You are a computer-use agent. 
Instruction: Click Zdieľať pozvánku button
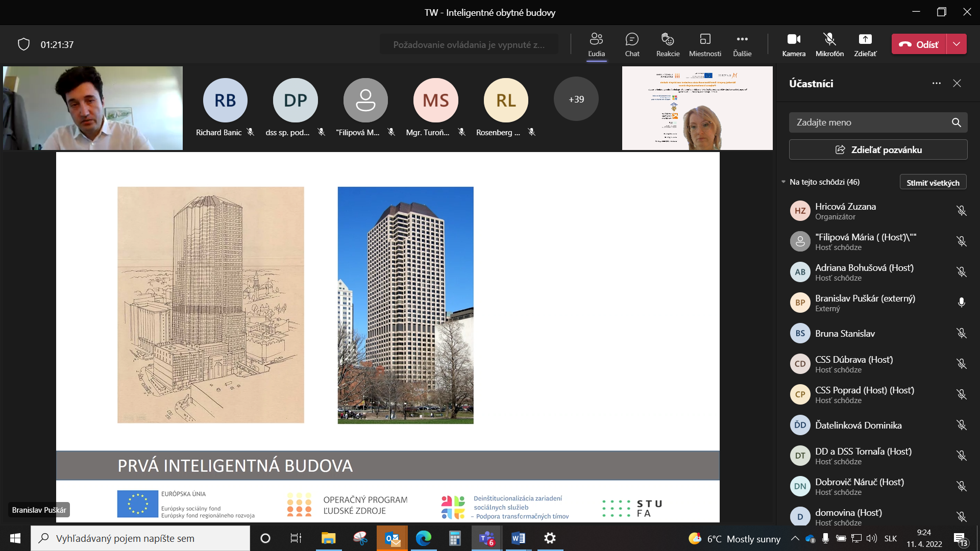pos(878,149)
